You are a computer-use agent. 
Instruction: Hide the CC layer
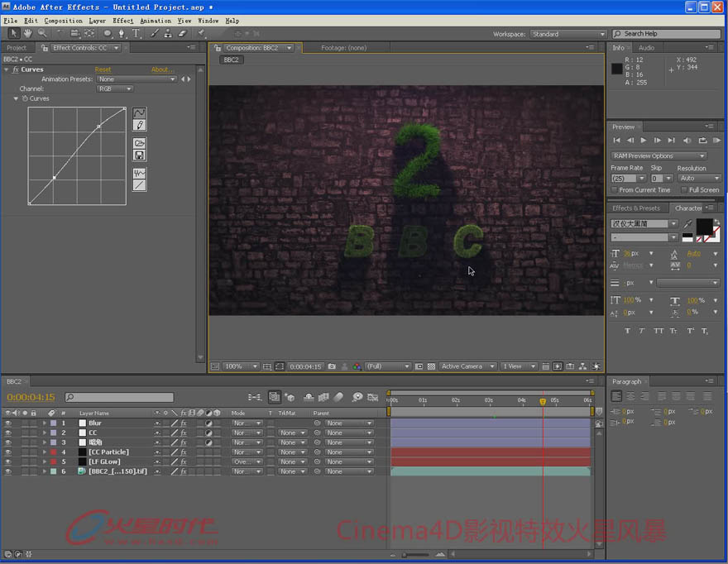pos(8,433)
